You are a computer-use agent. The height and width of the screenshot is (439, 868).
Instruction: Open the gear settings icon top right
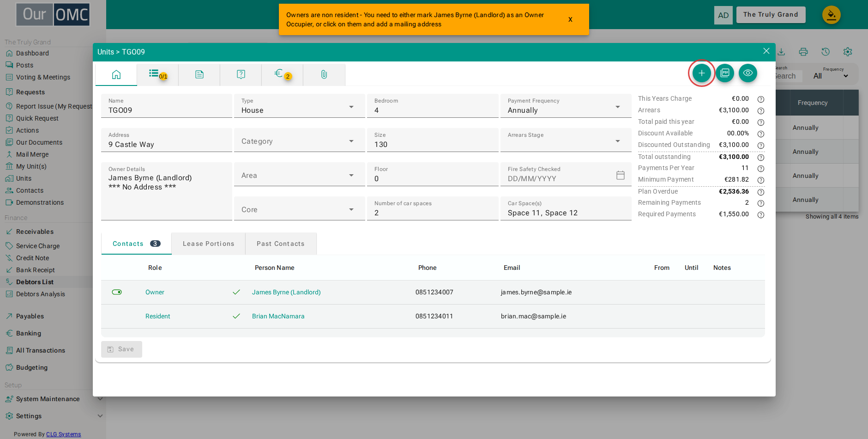(x=848, y=52)
